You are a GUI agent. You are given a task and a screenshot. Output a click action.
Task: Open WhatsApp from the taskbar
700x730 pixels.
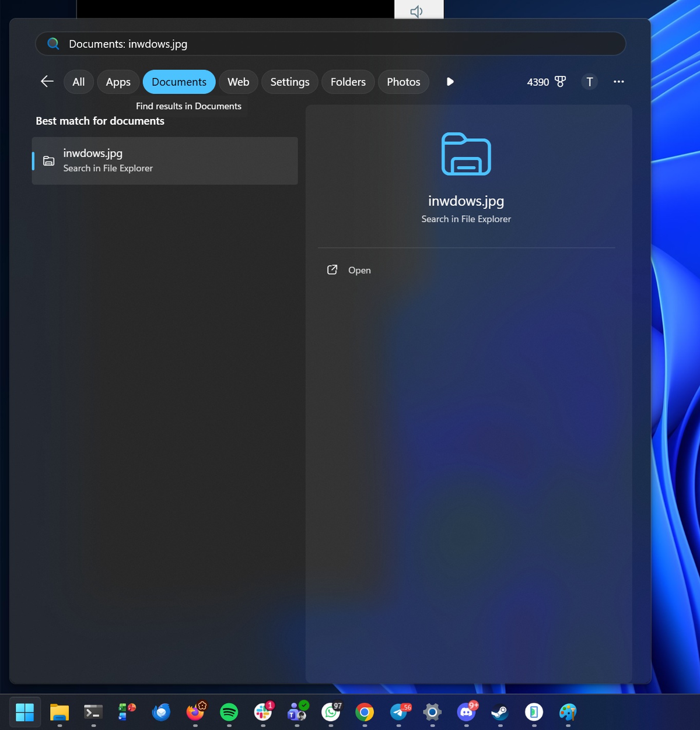click(x=331, y=712)
